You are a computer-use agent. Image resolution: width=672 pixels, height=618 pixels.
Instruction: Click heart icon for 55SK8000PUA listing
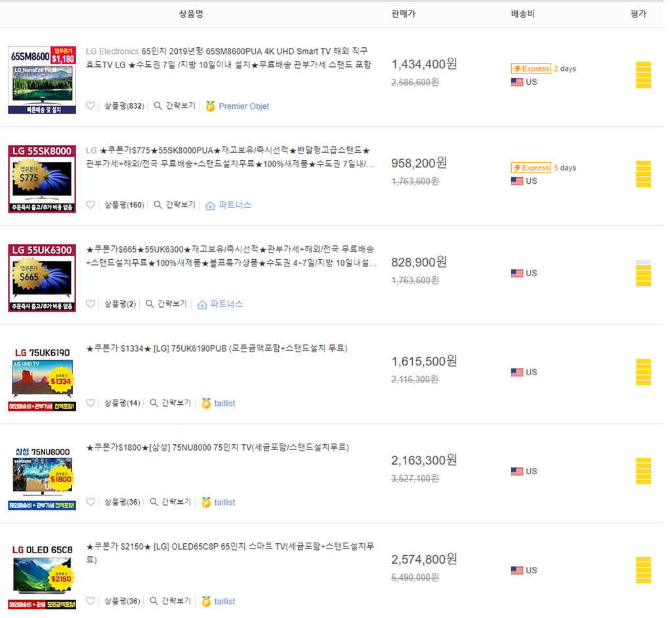coord(91,205)
